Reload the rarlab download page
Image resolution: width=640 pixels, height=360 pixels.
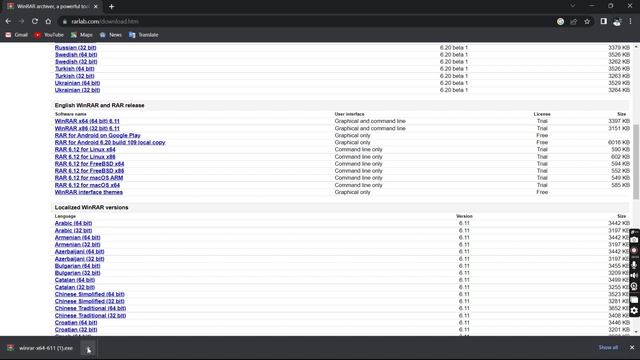click(x=35, y=21)
